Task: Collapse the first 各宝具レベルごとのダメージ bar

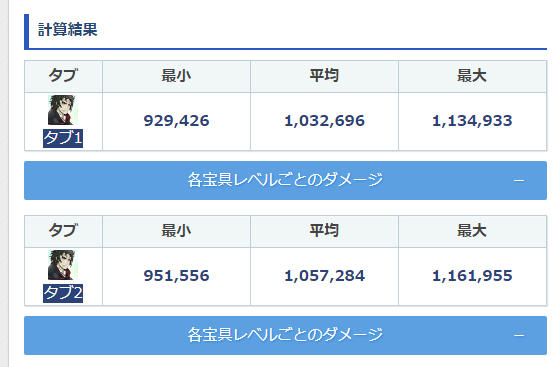Action: click(x=285, y=180)
